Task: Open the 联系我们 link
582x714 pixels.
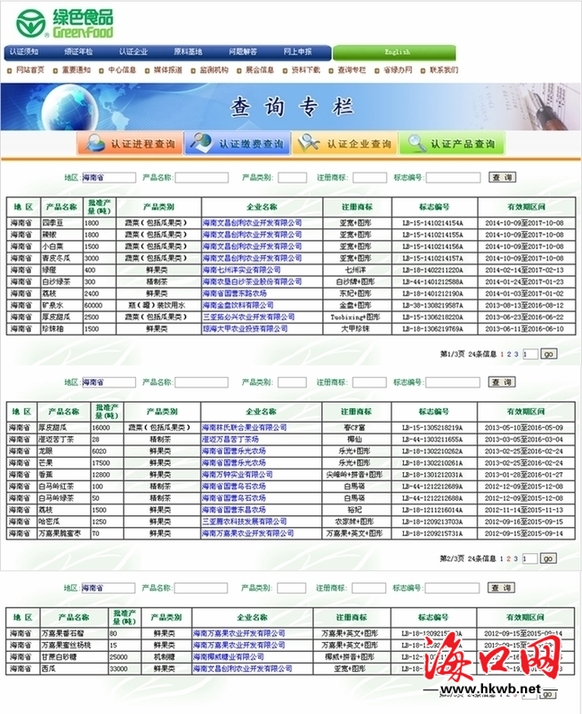Action: 444,70
